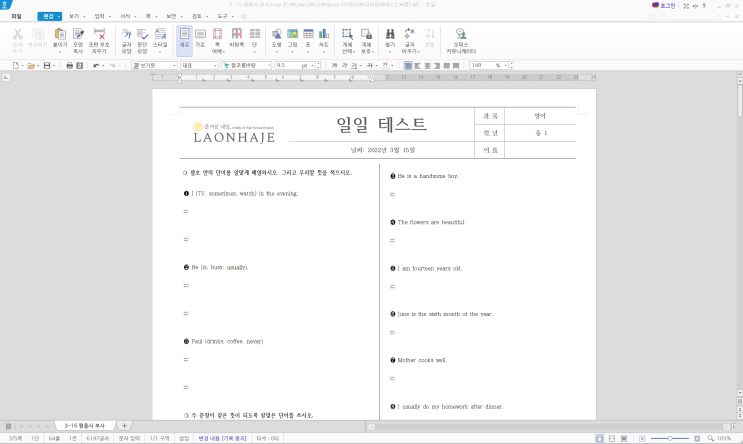This screenshot has height=444, width=743.
Task: Enable justify paragraph alignment
Action: pyautogui.click(x=408, y=65)
